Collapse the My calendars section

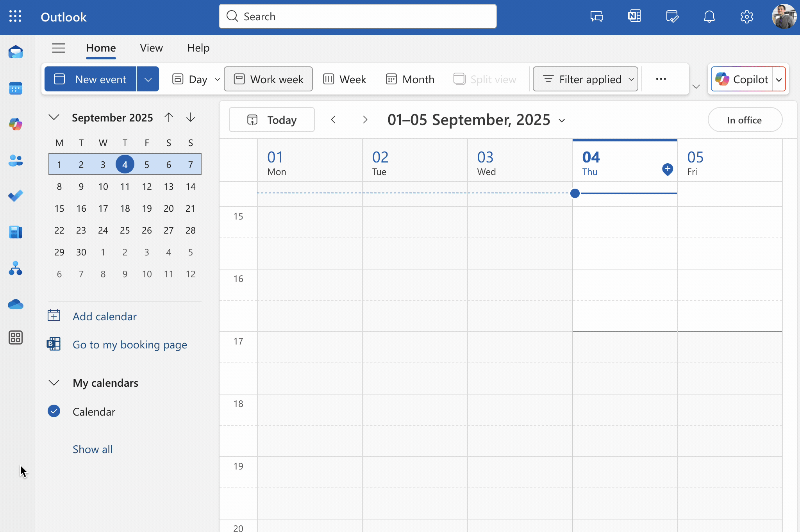(x=54, y=383)
